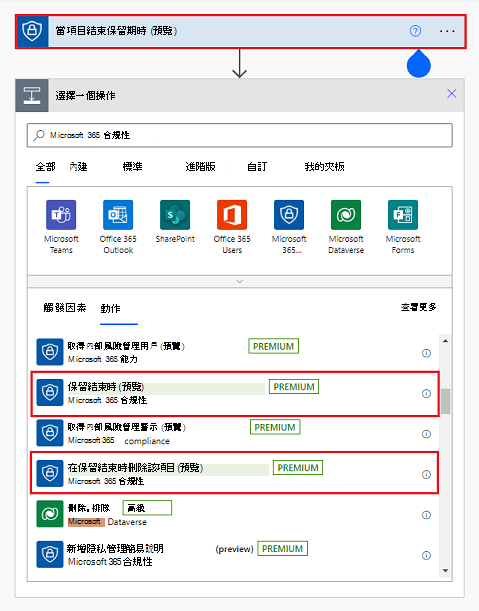
Task: Open the Office 365 Outlook connector
Action: pyautogui.click(x=118, y=215)
